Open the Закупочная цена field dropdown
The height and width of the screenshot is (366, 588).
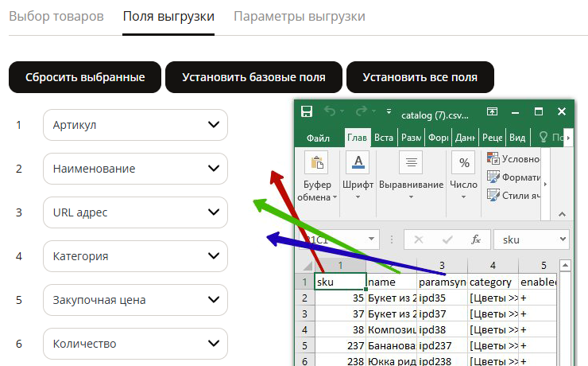click(135, 300)
